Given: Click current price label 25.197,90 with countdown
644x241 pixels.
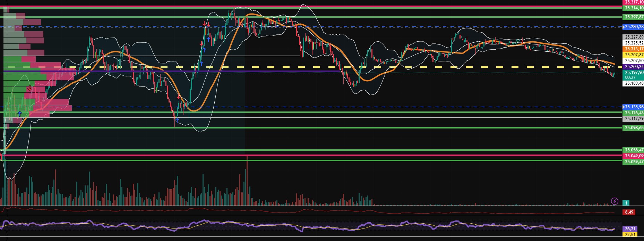Looking at the screenshot, I should point(634,75).
